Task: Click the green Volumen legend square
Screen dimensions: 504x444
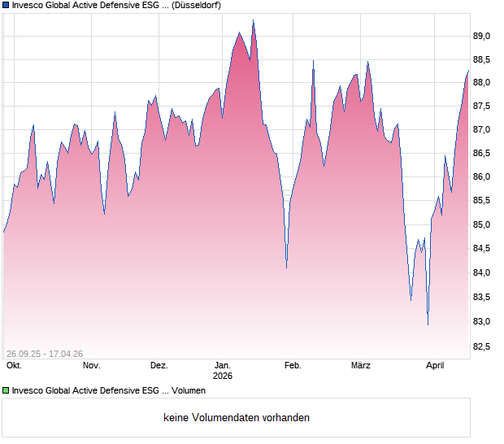Action: 6,390
